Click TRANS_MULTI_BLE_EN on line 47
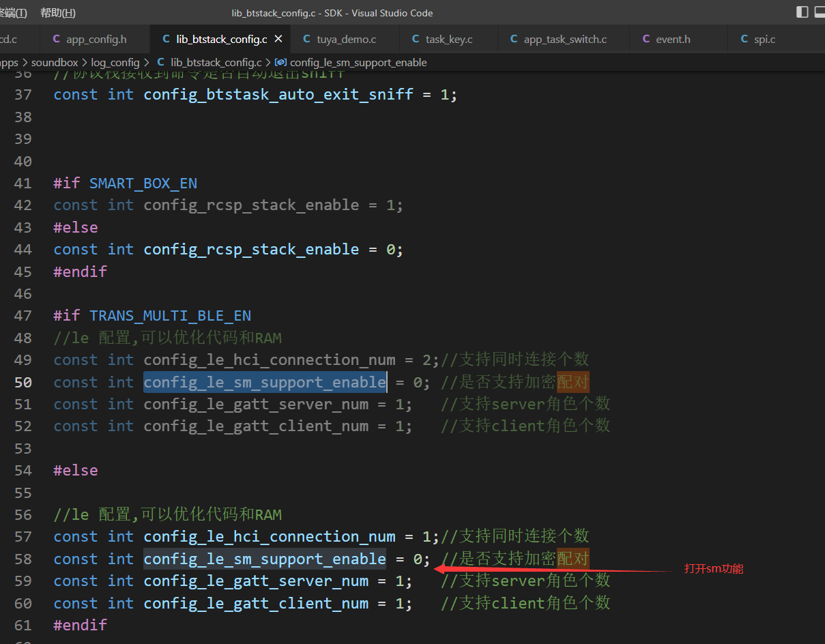The height and width of the screenshot is (644, 825). point(170,315)
